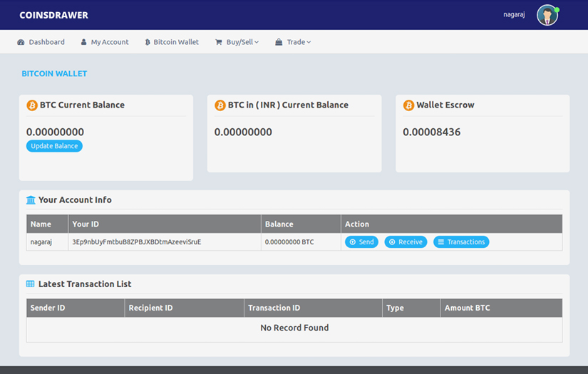588x374 pixels.
Task: Open the Transactions button
Action: 461,242
